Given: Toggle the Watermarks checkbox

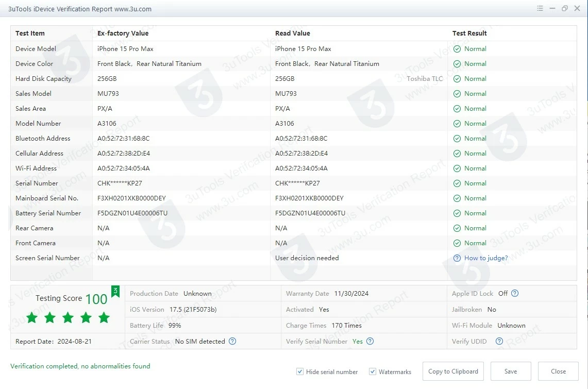Looking at the screenshot, I should pos(373,372).
